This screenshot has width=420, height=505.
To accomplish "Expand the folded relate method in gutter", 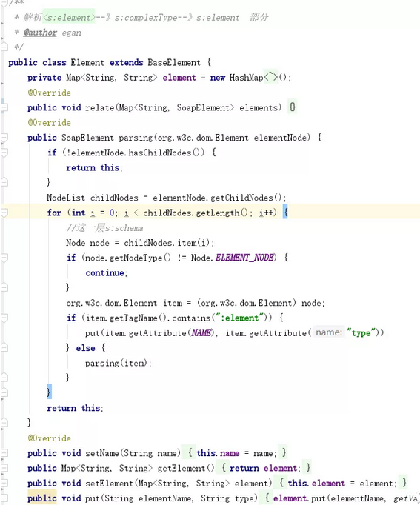I will click(x=4, y=107).
